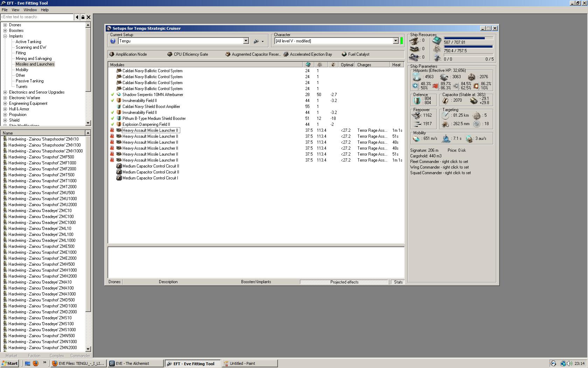Click the search back arrow icon
Viewport: 588px width, 368px height.
coord(77,17)
